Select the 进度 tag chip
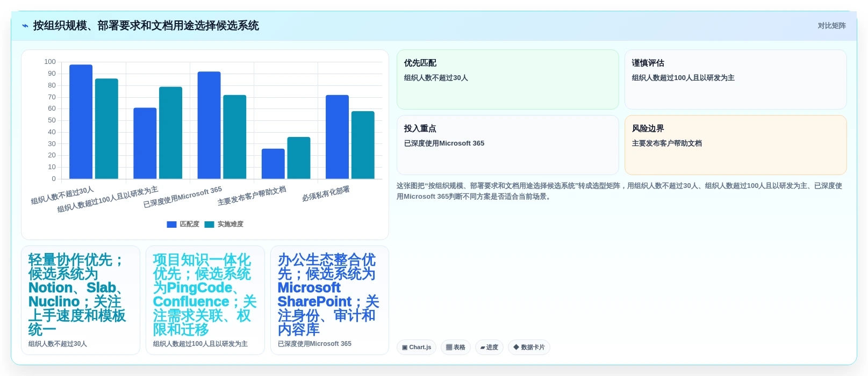The image size is (868, 376). pos(489,348)
